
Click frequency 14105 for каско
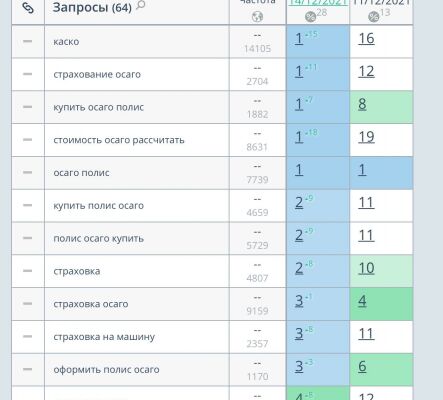coord(257,49)
